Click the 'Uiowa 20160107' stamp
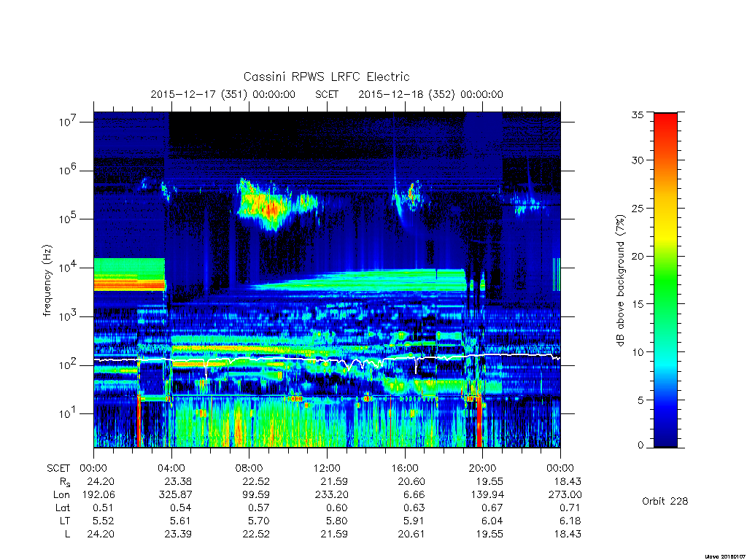This screenshot has width=747, height=560. [724, 556]
